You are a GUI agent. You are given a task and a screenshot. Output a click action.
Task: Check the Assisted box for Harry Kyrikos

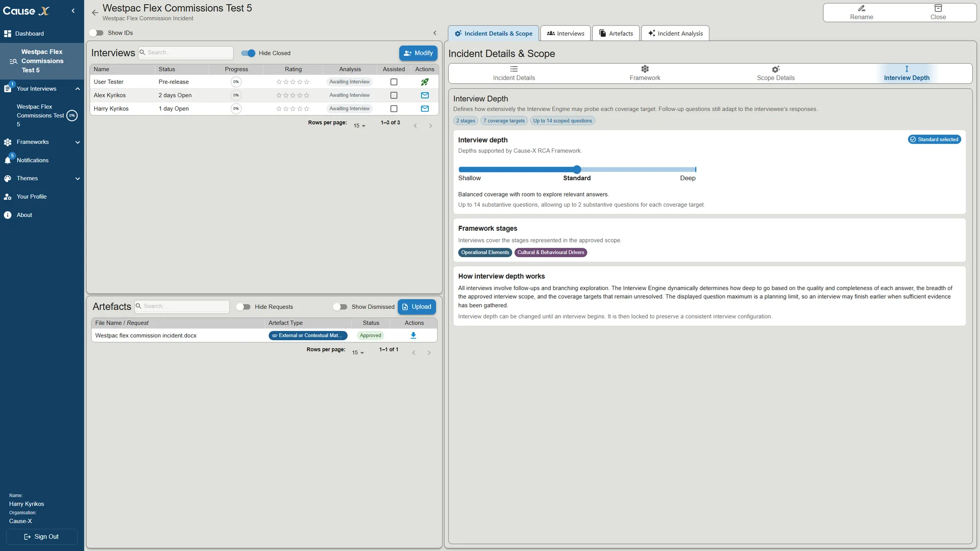tap(393, 109)
